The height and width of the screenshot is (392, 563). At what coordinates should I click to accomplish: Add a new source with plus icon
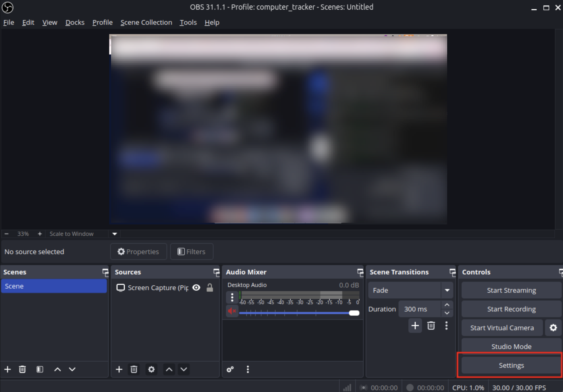(x=119, y=369)
